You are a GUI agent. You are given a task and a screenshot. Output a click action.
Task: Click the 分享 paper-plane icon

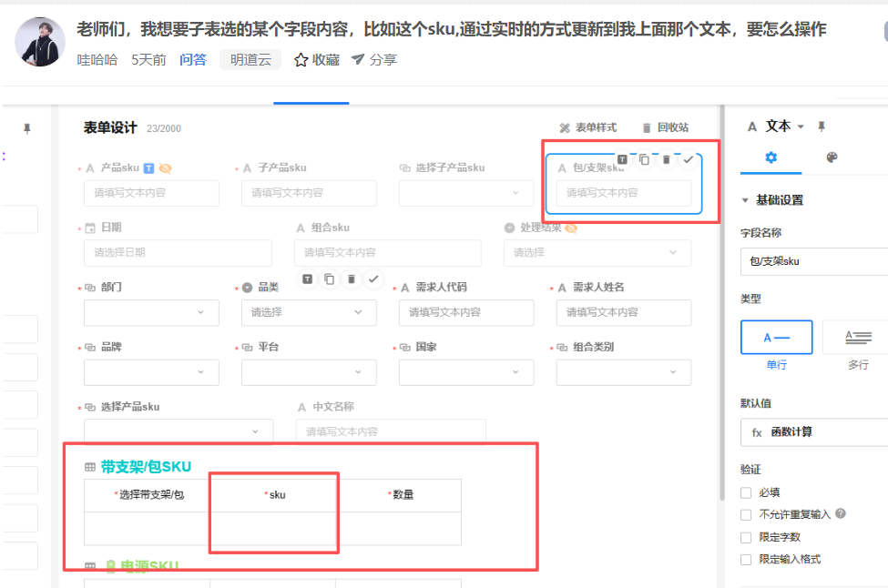pyautogui.click(x=358, y=60)
